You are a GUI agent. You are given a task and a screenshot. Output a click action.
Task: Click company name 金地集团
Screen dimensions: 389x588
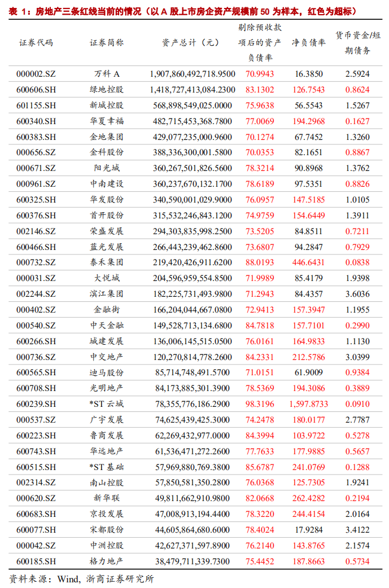(x=107, y=137)
